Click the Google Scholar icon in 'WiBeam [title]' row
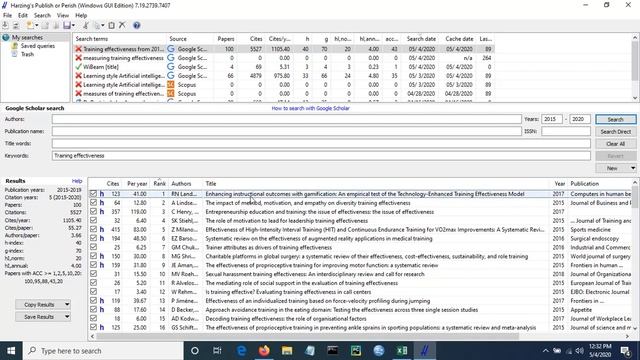Viewport: 640px width, 360px height. click(171, 67)
